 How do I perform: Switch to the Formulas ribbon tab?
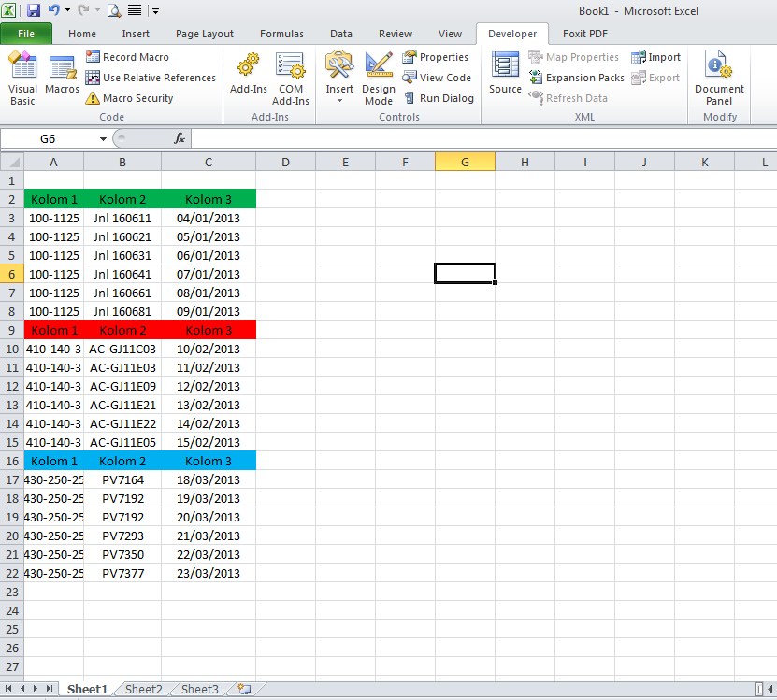(x=281, y=33)
